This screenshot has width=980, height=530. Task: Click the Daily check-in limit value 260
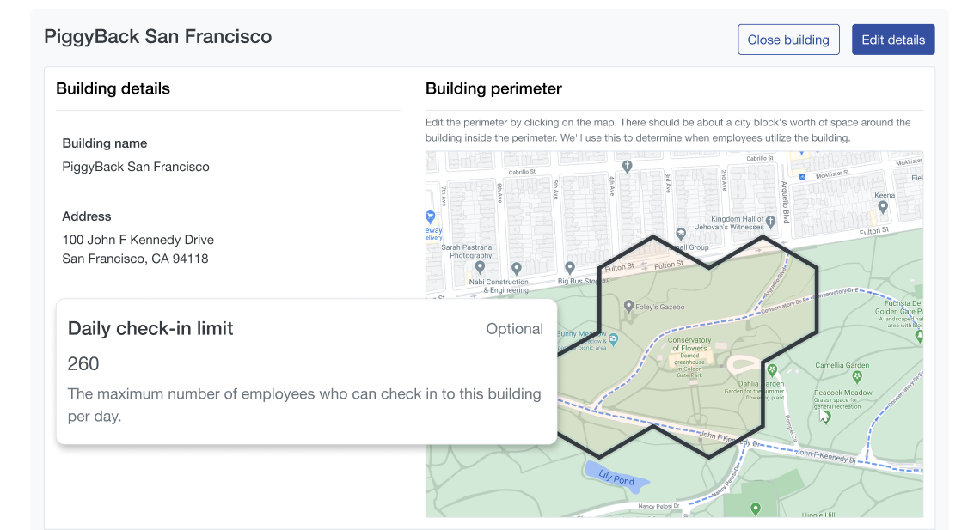click(x=83, y=363)
